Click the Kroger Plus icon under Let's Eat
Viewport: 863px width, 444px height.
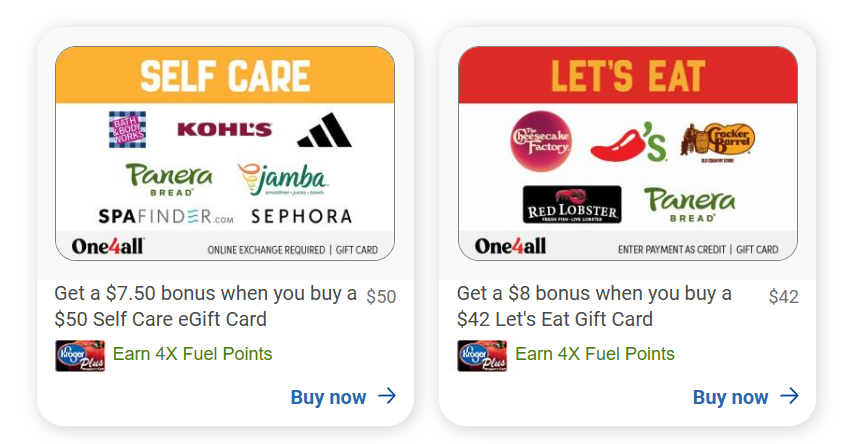point(482,355)
